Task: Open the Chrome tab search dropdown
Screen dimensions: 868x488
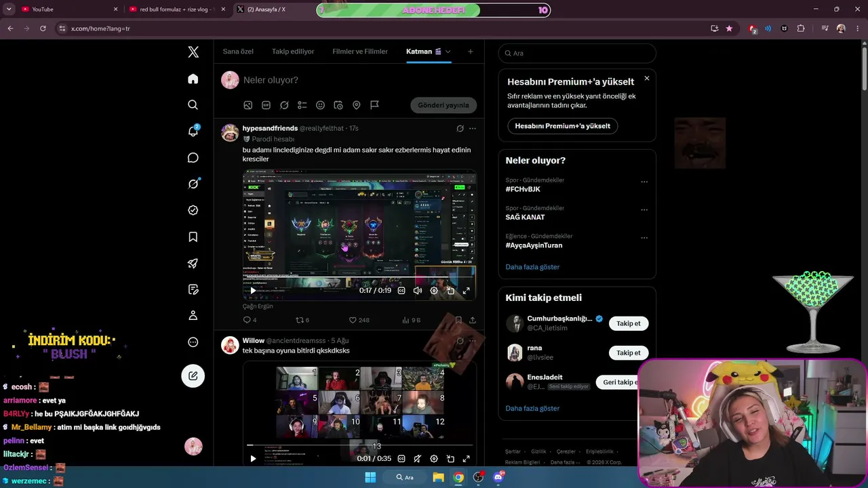Action: (9, 9)
